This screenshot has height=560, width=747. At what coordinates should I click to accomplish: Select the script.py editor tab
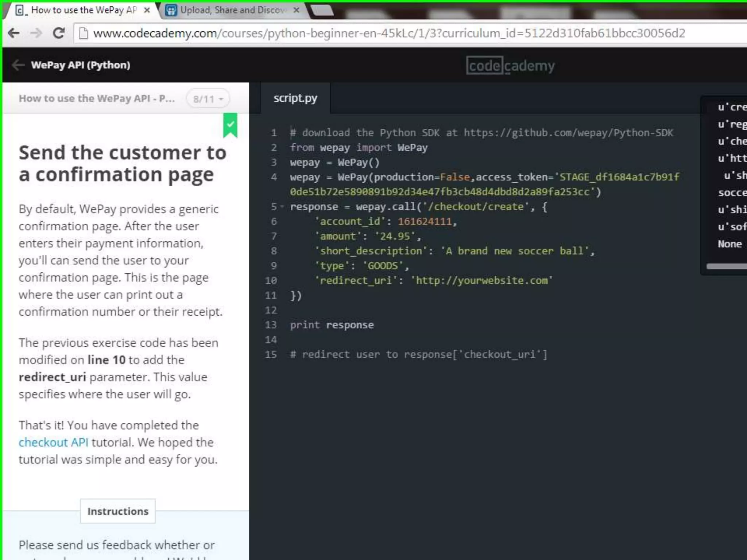[x=295, y=98]
